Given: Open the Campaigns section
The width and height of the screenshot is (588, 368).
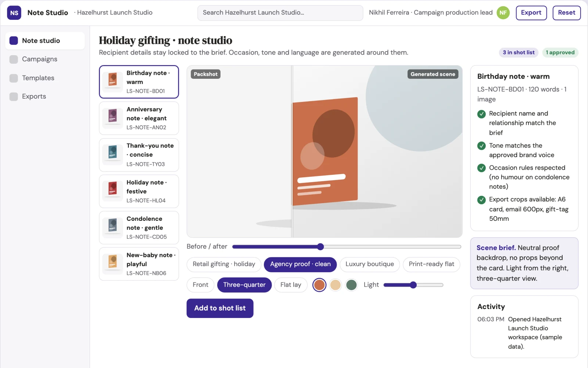Looking at the screenshot, I should [45, 59].
